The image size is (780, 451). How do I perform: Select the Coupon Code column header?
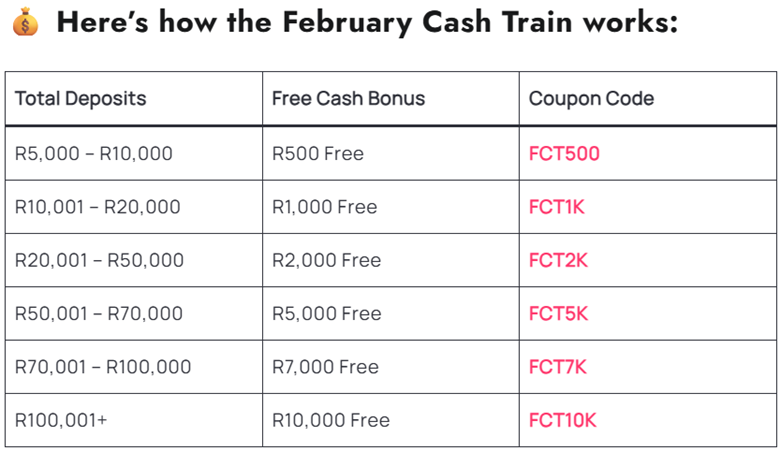591,98
